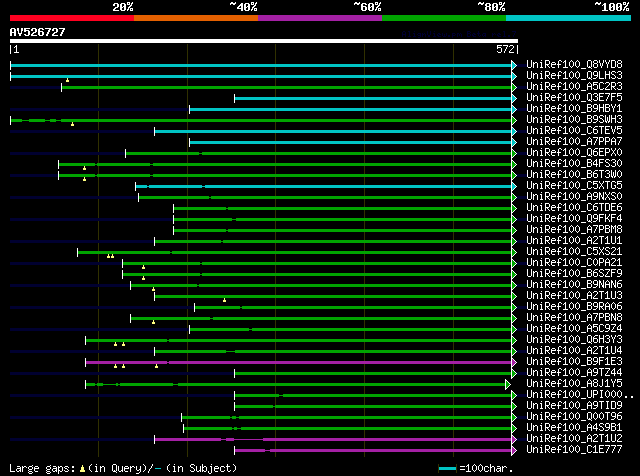Click the arrowhead at the end of the Q3E7F5 row
640x476 pixels.
coord(514,98)
